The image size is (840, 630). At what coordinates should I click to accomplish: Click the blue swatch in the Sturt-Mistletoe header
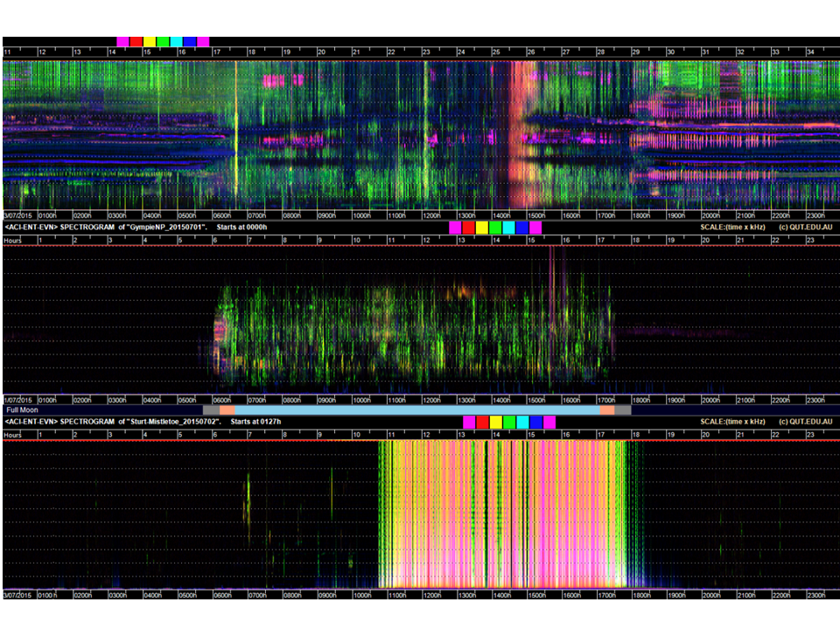536,422
